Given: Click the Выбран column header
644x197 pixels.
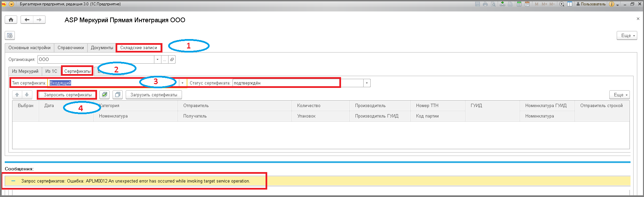Looking at the screenshot, I should (26, 105).
